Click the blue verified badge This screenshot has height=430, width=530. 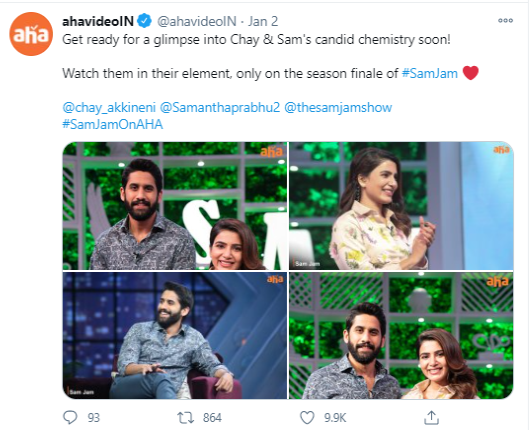point(145,21)
